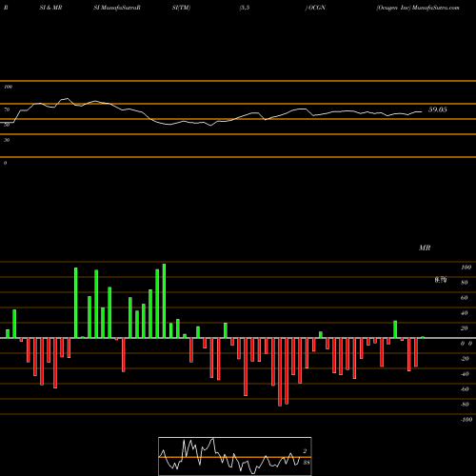The image size is (476, 476).
Task: Click the RSI axis label 50
Action: click(x=7, y=125)
